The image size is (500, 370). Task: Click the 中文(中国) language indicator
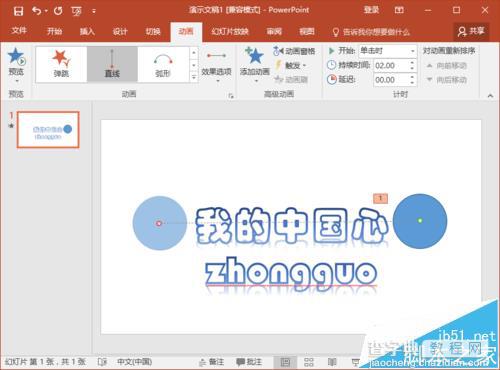(135, 362)
